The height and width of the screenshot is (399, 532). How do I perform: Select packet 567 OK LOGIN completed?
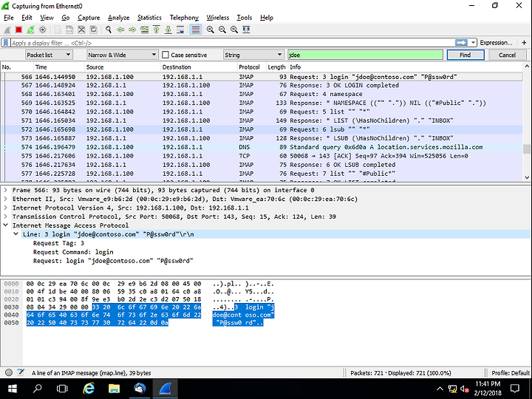(x=262, y=86)
